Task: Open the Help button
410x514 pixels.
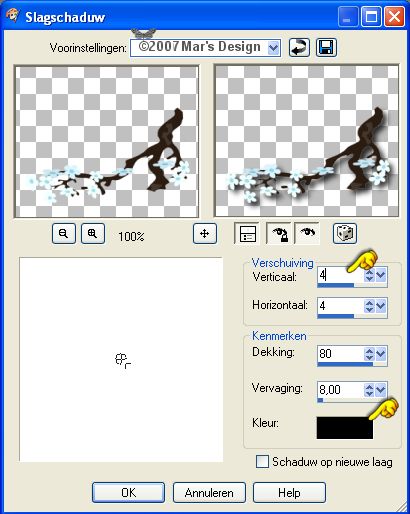Action: tap(289, 492)
